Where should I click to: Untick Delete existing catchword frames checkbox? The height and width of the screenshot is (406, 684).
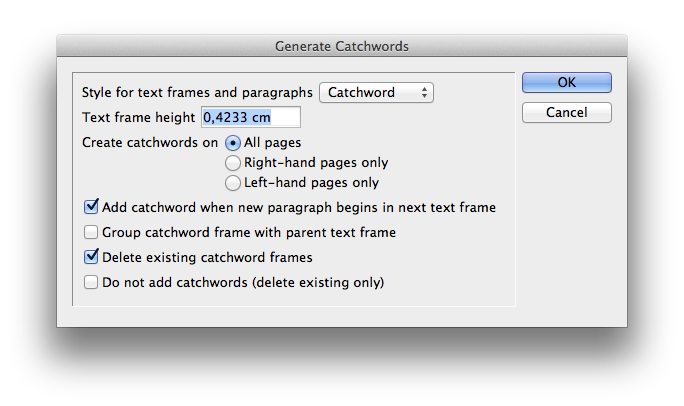pyautogui.click(x=91, y=257)
